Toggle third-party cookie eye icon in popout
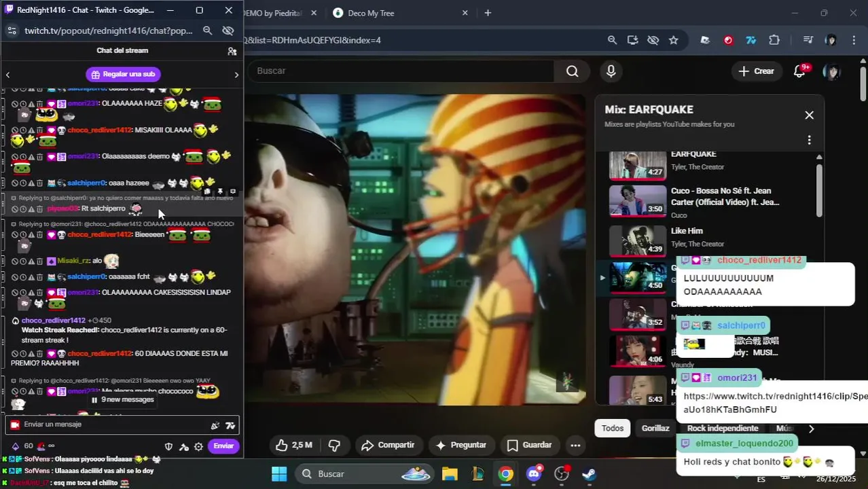 pos(228,31)
